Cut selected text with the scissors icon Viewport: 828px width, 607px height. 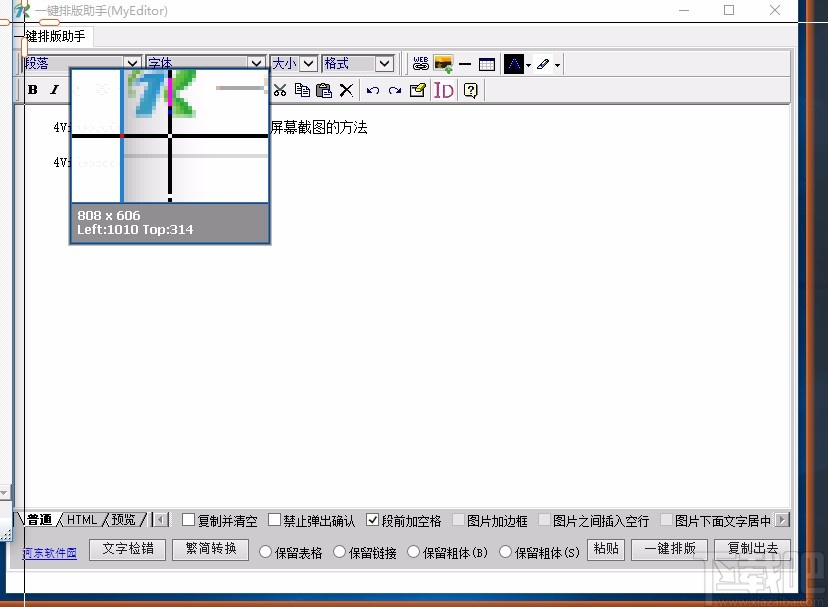click(x=281, y=90)
